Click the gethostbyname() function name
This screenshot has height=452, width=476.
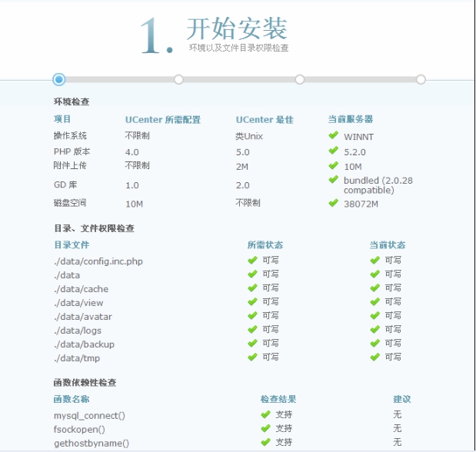pos(92,444)
